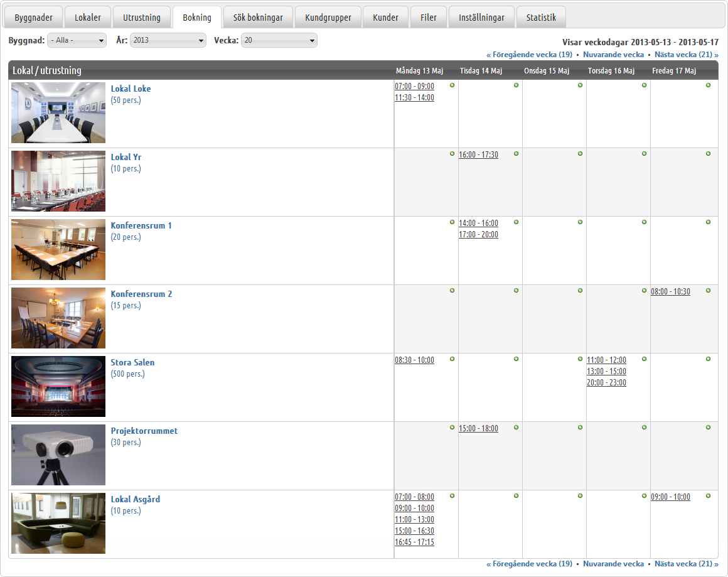Image resolution: width=728 pixels, height=577 pixels.
Task: Open the Konferensrum 2 room link
Action: coord(141,294)
